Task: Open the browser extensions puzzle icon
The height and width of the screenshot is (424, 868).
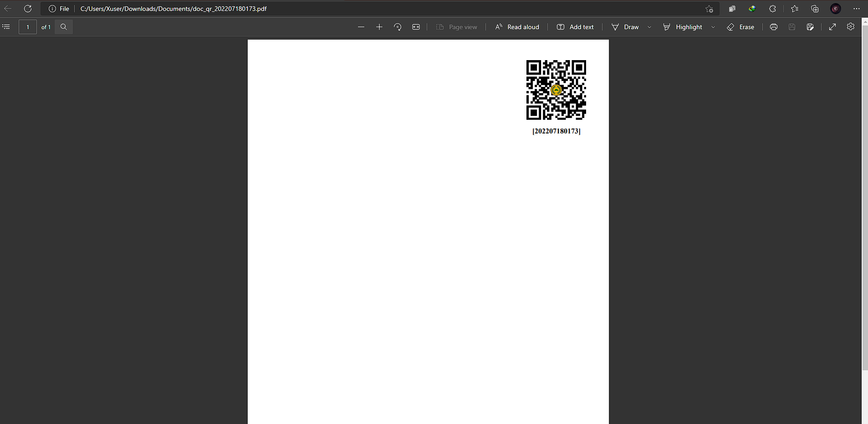Action: [x=772, y=9]
